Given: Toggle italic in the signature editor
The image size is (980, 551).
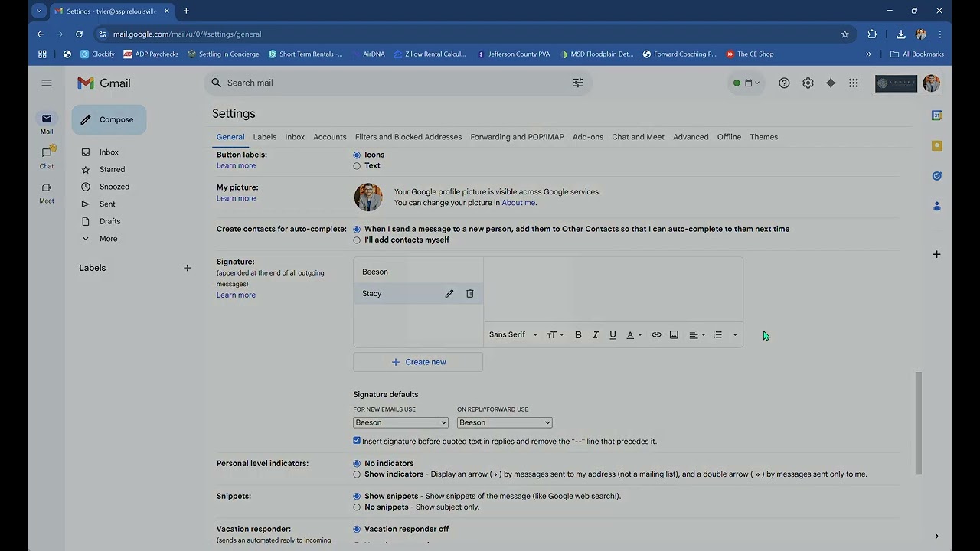Looking at the screenshot, I should 595,334.
